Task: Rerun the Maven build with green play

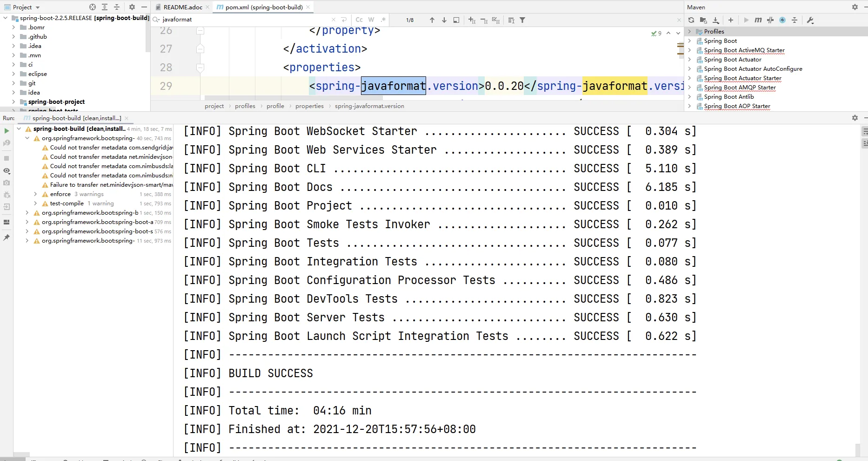Action: (x=7, y=131)
